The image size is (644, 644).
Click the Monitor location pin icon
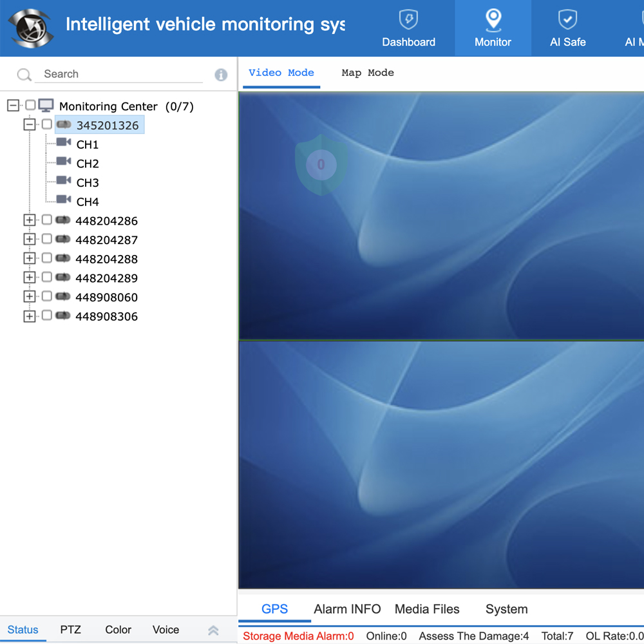tap(493, 19)
